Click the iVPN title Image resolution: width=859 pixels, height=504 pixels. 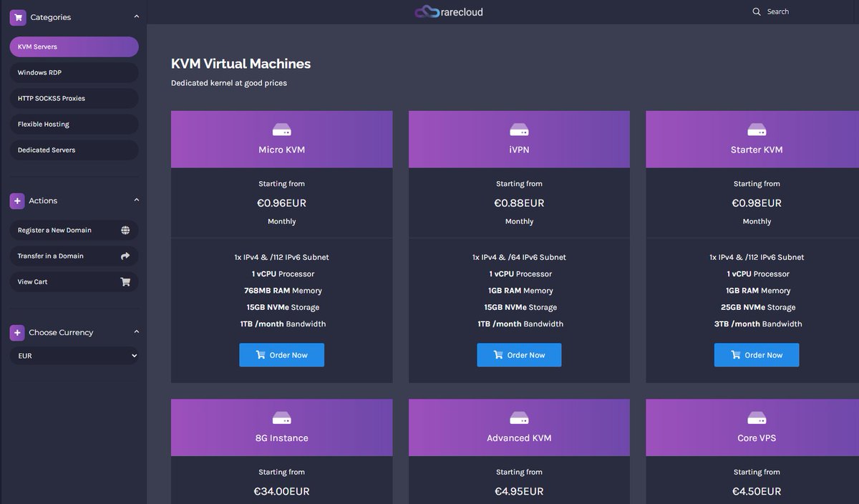[519, 150]
